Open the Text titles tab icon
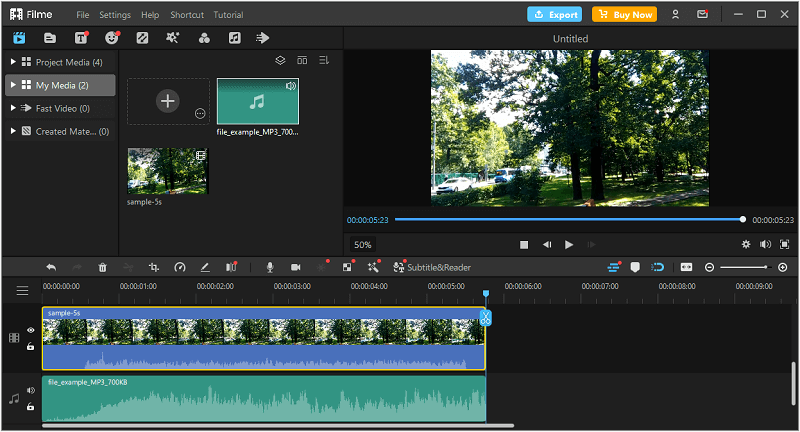 81,38
